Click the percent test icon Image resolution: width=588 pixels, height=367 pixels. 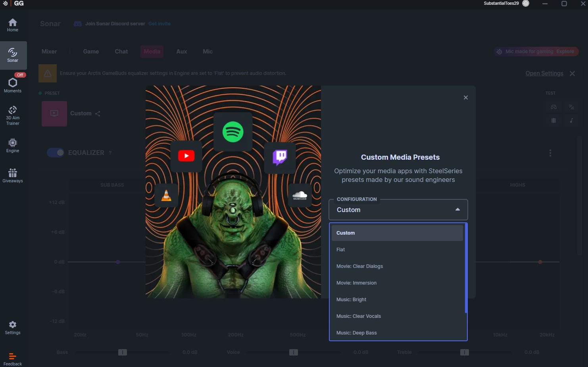coord(571,107)
